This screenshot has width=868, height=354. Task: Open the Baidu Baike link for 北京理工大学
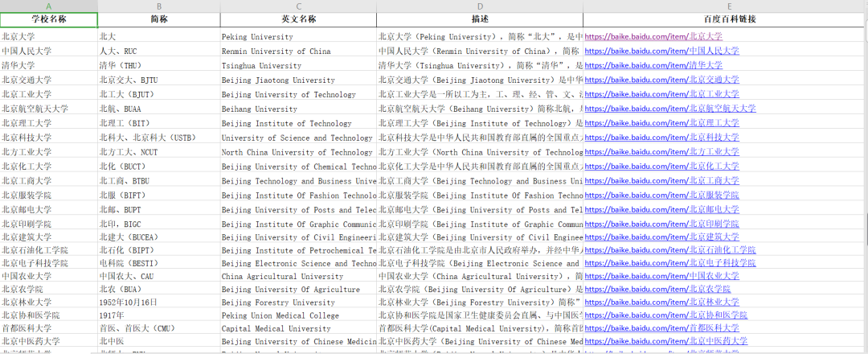pyautogui.click(x=661, y=123)
